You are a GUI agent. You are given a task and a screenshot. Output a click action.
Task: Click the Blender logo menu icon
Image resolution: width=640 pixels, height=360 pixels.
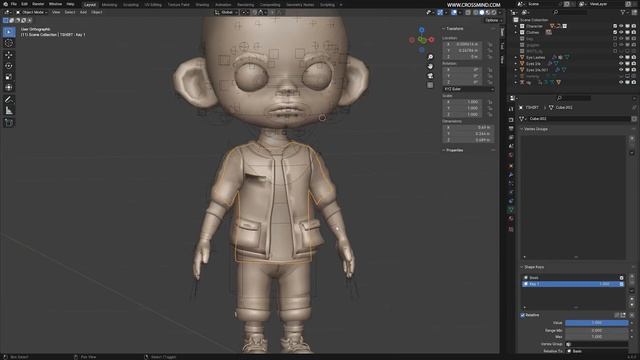[5, 4]
